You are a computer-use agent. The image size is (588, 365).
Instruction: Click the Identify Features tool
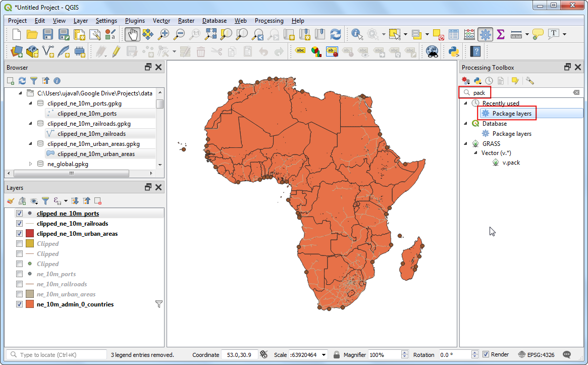point(357,34)
